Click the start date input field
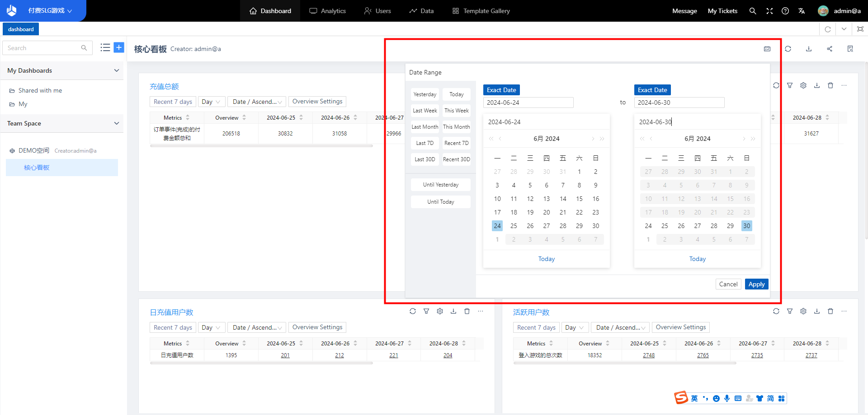The height and width of the screenshot is (415, 868). 528,103
